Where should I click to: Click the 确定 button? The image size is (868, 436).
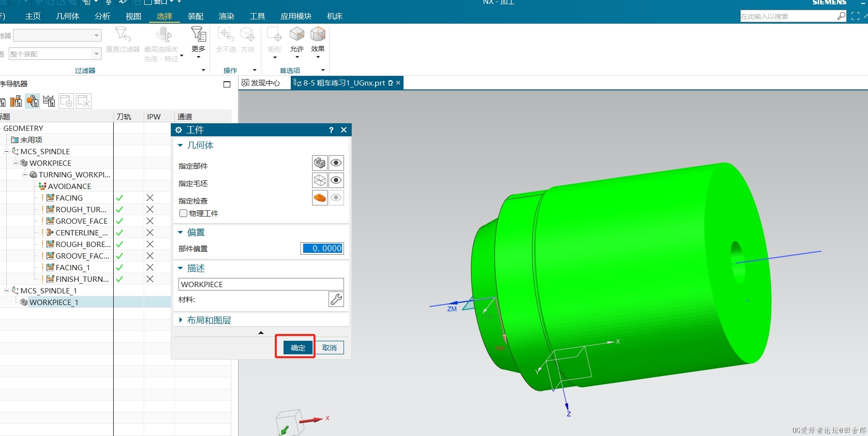pos(298,348)
